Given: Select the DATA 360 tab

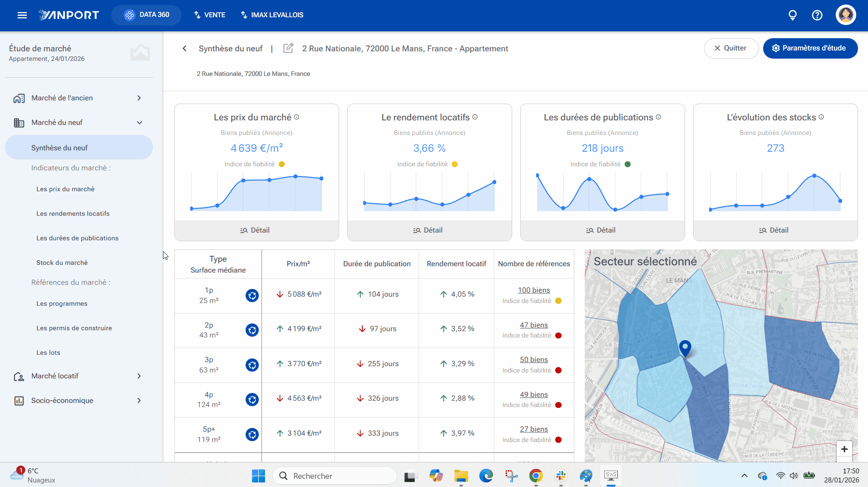Looking at the screenshot, I should 146,15.
